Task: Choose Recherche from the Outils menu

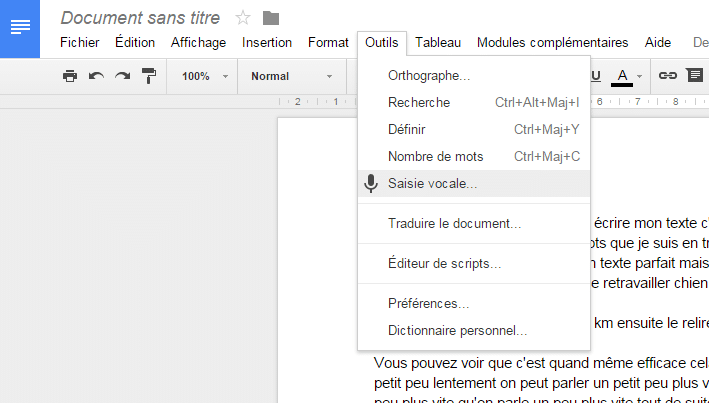Action: click(x=474, y=102)
